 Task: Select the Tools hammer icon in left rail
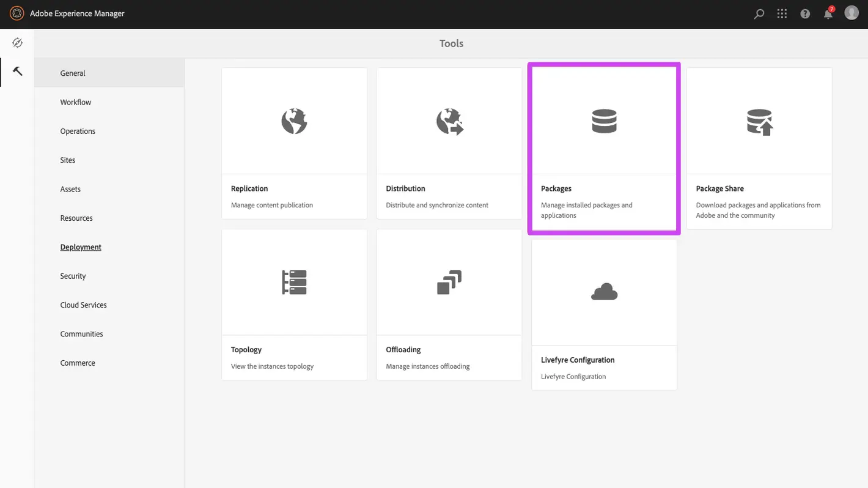pyautogui.click(x=17, y=72)
